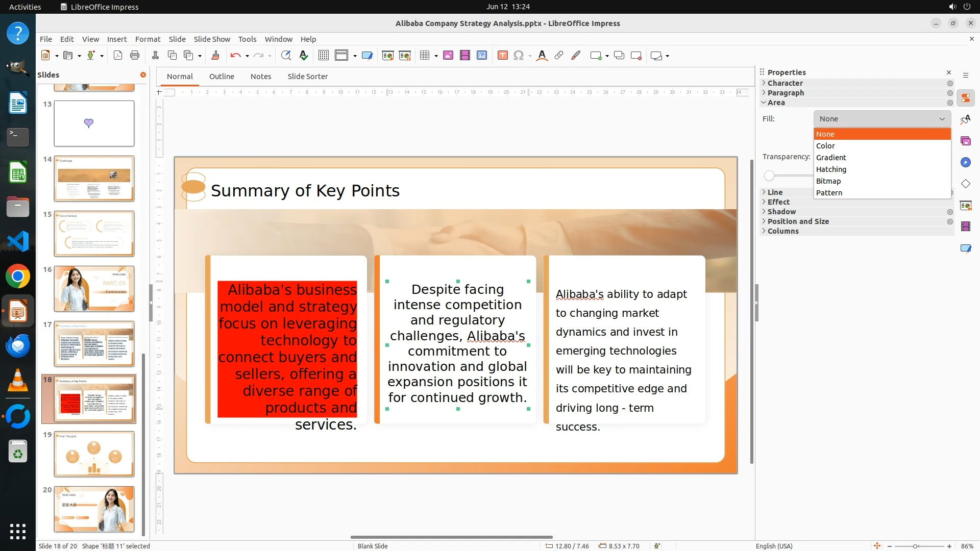Insert image using toolbar icon

448,56
